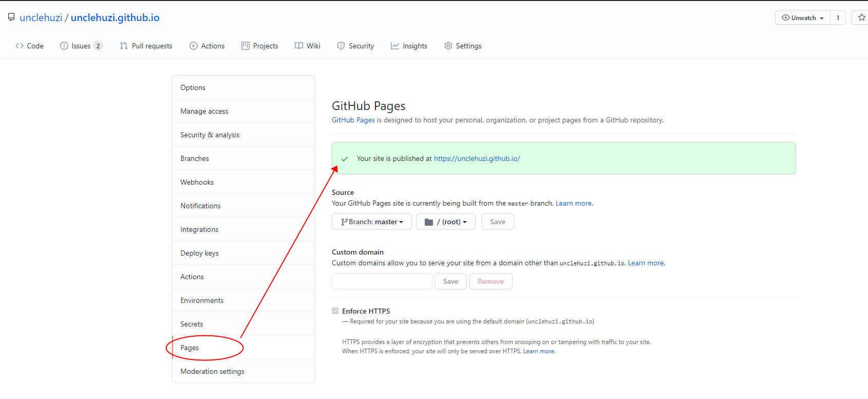
Task: Click the custom domain text field
Action: coord(382,281)
